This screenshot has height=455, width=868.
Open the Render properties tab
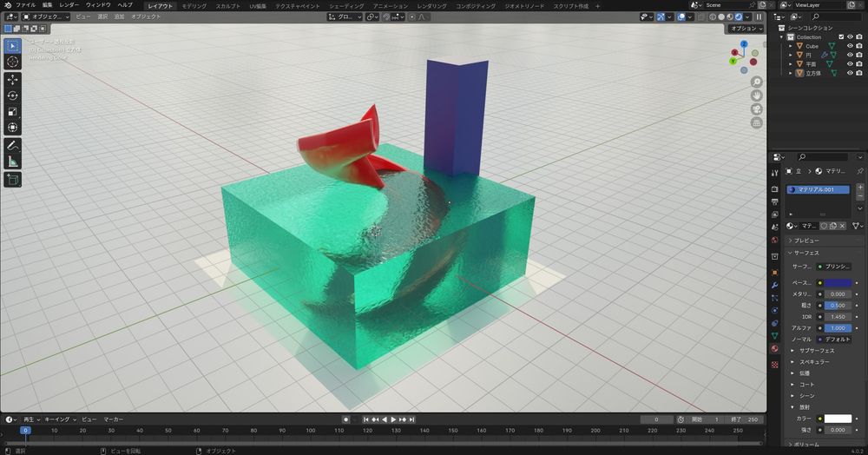(774, 189)
